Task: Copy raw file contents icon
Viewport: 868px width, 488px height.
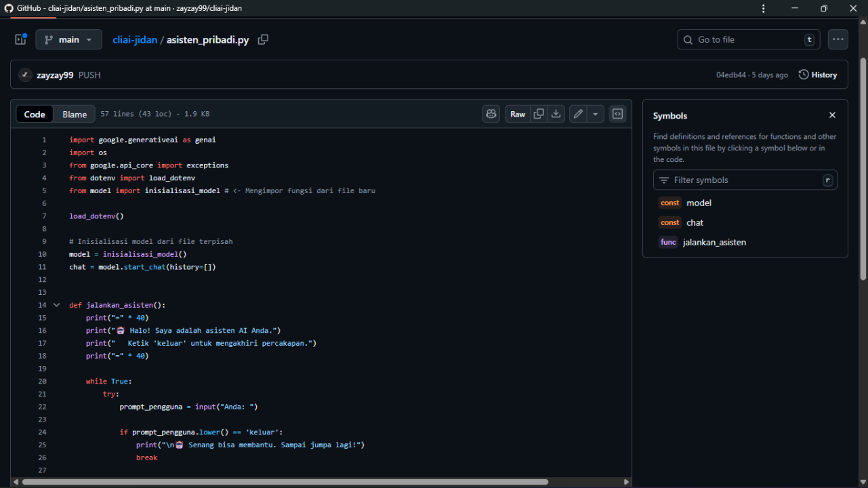Action: tap(539, 114)
